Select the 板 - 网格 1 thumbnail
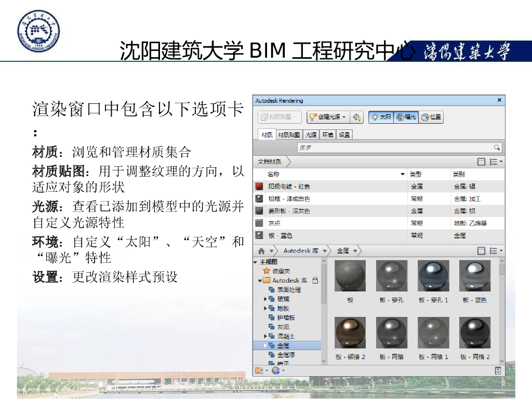The image size is (532, 399). point(433,332)
